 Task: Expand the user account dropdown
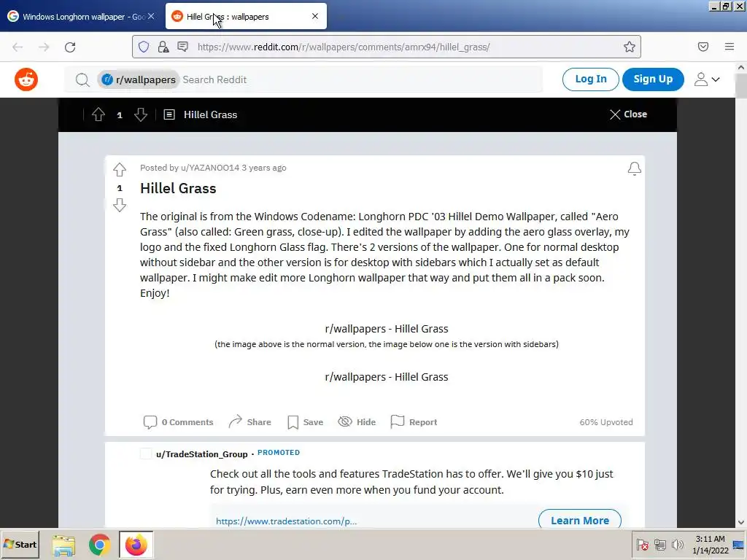pos(707,79)
